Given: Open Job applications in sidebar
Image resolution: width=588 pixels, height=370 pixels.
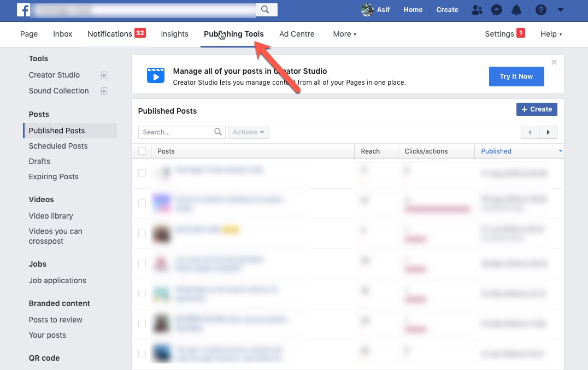Looking at the screenshot, I should (x=57, y=280).
